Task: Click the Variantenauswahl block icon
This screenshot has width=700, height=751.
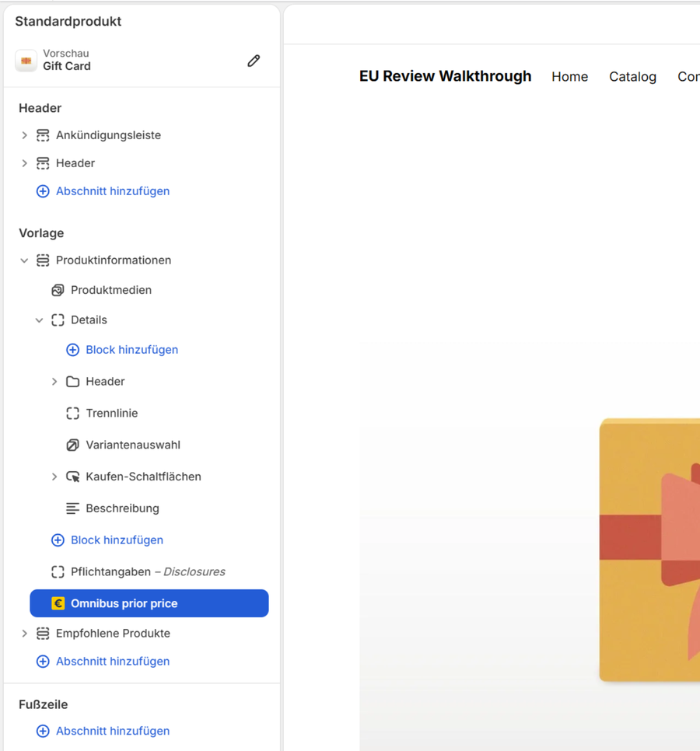Action: click(72, 445)
